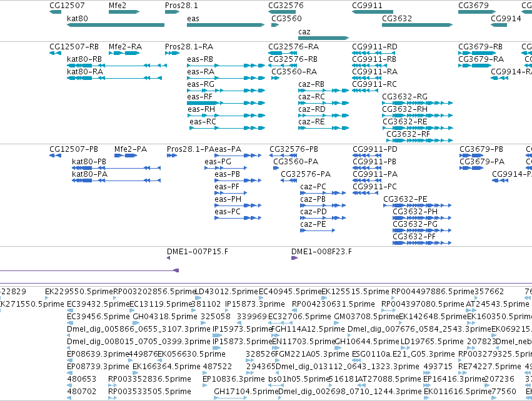Screen dimensions: 532x401
Task: Click the LD43012.5prime EST label
Action: 227,292
